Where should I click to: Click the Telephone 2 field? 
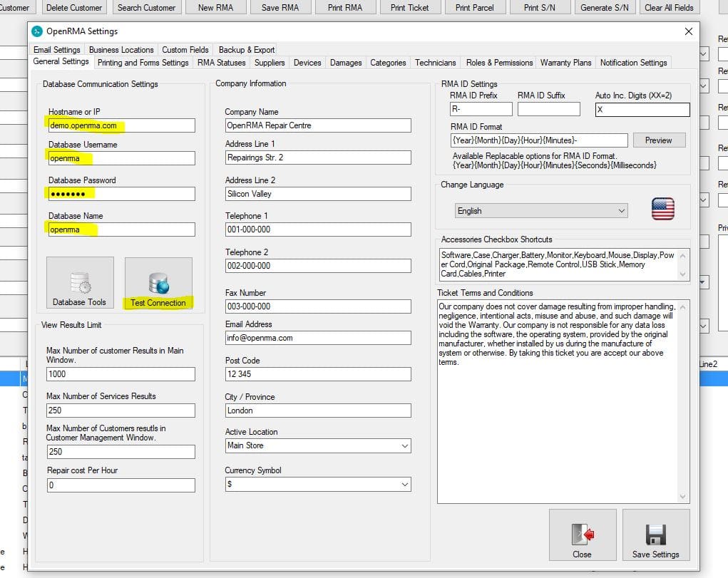point(318,266)
